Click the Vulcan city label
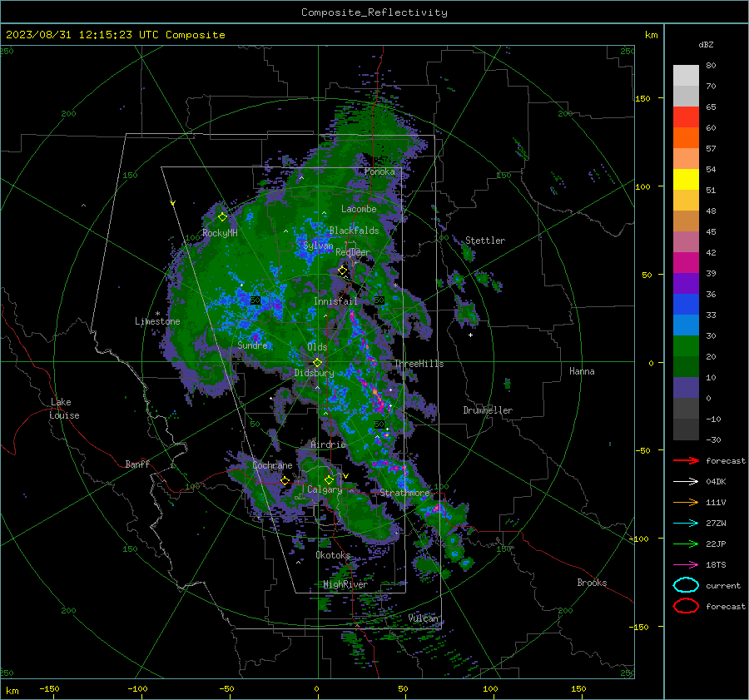 coord(423,618)
